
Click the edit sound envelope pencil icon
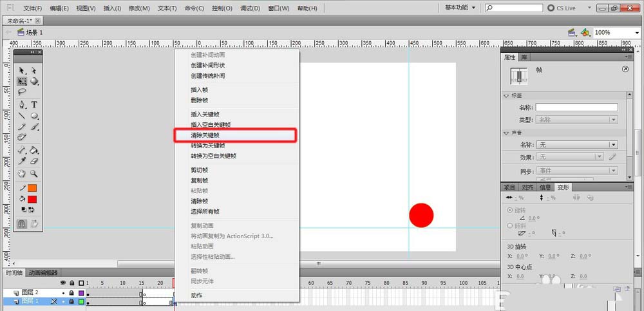coord(612,156)
